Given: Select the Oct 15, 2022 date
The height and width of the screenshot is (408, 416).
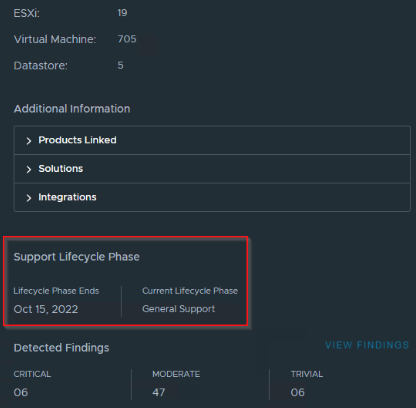Looking at the screenshot, I should pyautogui.click(x=46, y=309).
